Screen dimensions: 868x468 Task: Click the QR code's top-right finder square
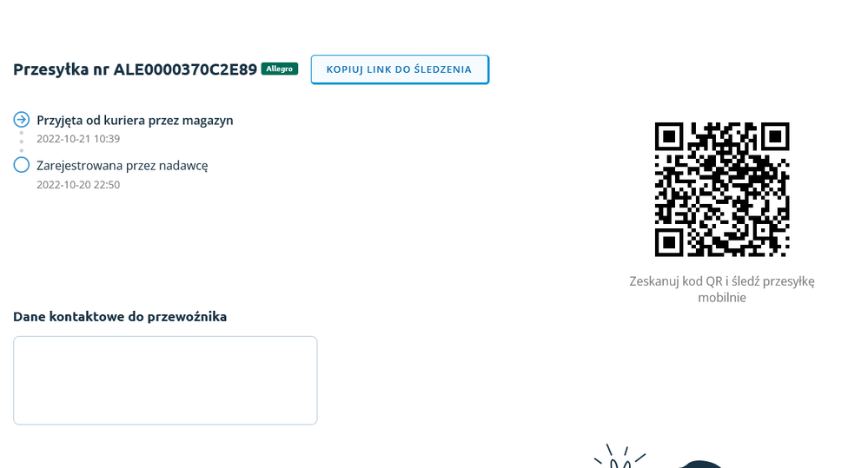point(774,136)
